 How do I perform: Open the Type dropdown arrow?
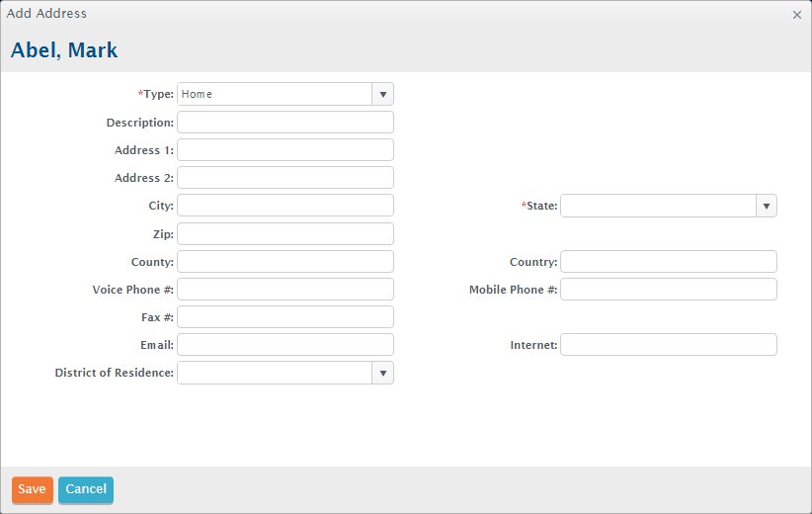coord(382,94)
